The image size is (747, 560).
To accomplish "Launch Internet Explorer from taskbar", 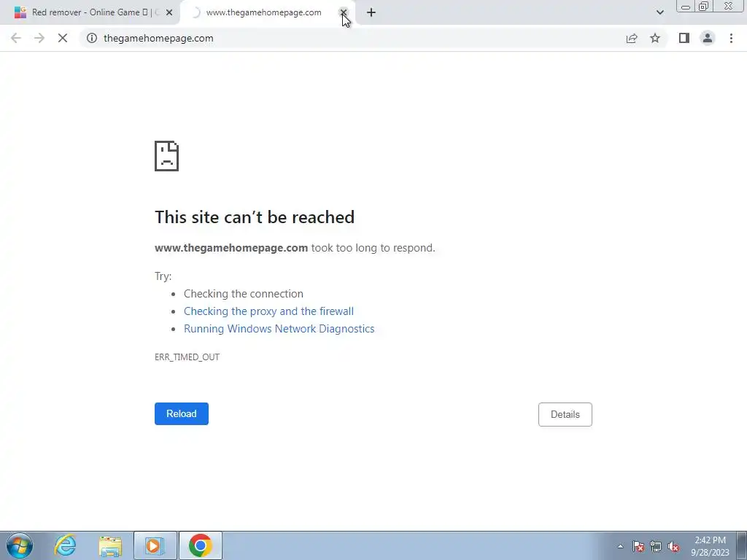I will coord(65,545).
